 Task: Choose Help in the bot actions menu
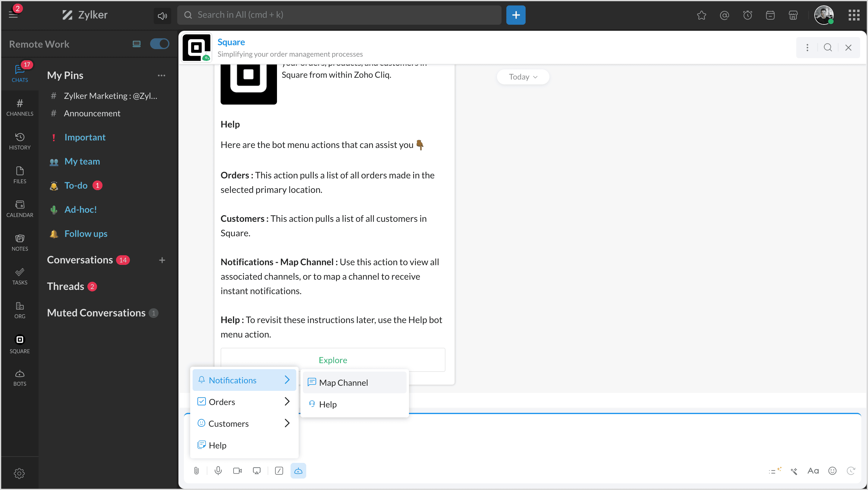(x=217, y=445)
